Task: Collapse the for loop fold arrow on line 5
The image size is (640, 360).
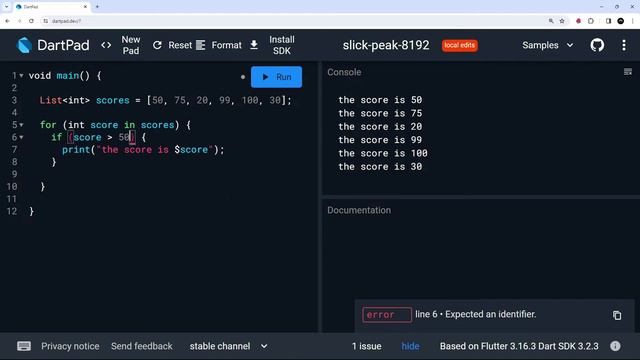Action: click(21, 125)
